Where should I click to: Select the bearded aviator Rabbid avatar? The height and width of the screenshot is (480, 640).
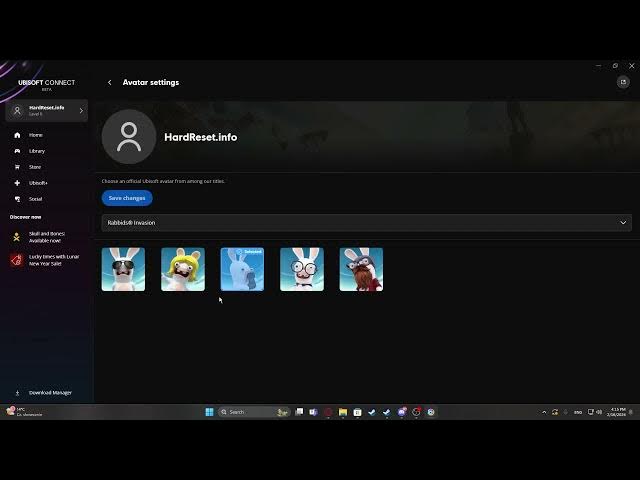[x=361, y=269]
